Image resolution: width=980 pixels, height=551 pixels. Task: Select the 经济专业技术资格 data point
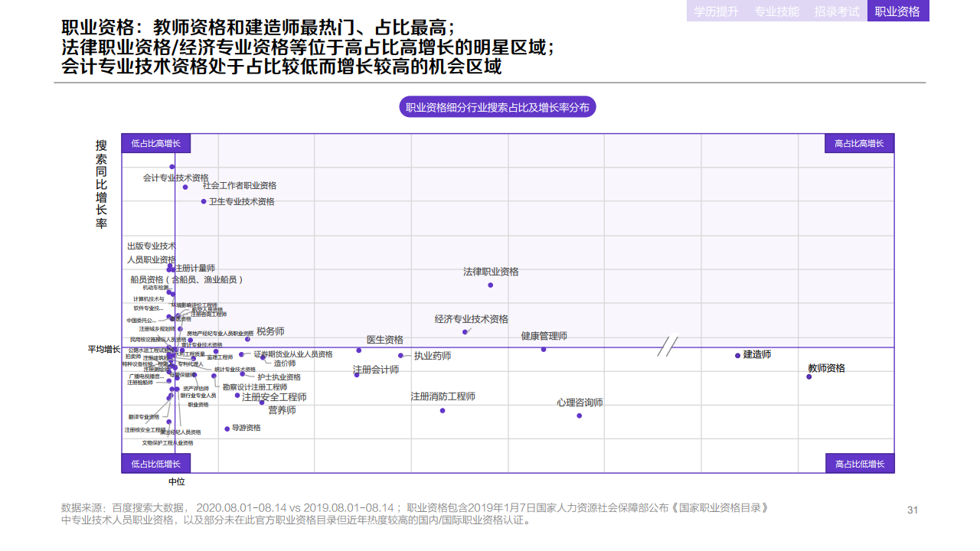[x=465, y=331]
